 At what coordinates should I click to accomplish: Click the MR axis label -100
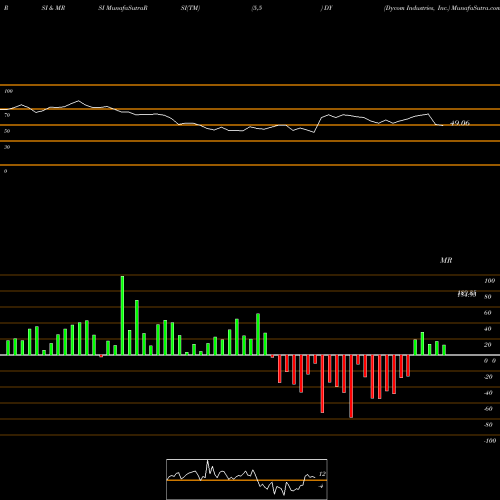pyautogui.click(x=490, y=441)
